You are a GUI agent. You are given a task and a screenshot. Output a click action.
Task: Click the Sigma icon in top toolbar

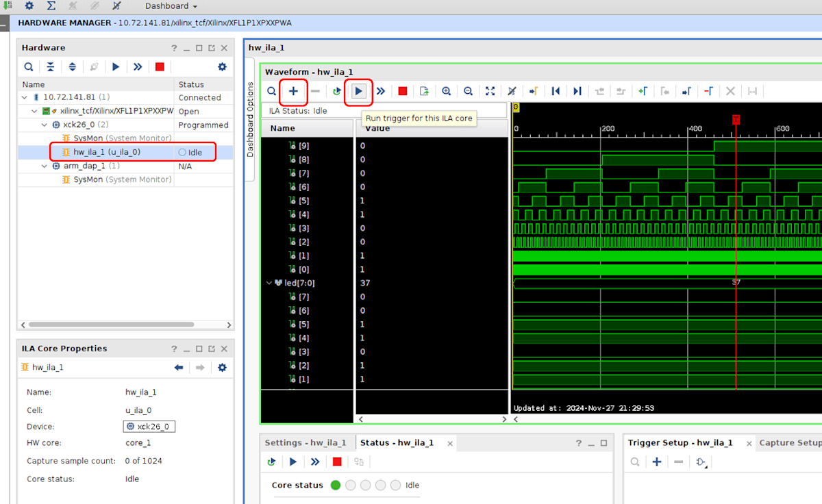(51, 5)
